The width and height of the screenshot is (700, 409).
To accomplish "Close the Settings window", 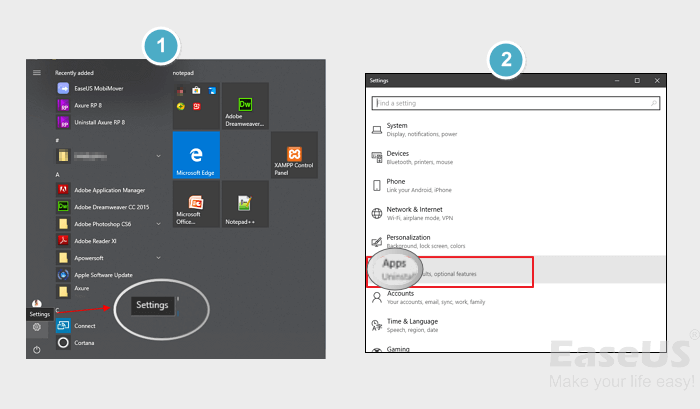I will point(657,80).
